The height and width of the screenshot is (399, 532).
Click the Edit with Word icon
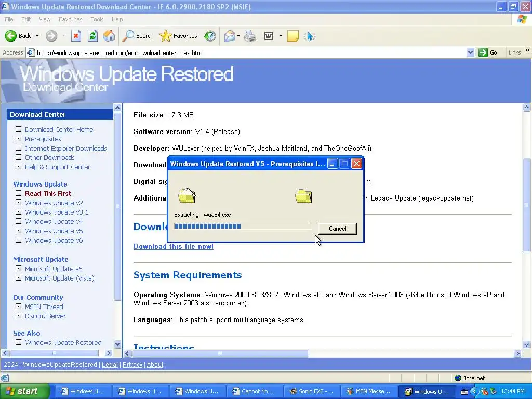[x=269, y=36]
